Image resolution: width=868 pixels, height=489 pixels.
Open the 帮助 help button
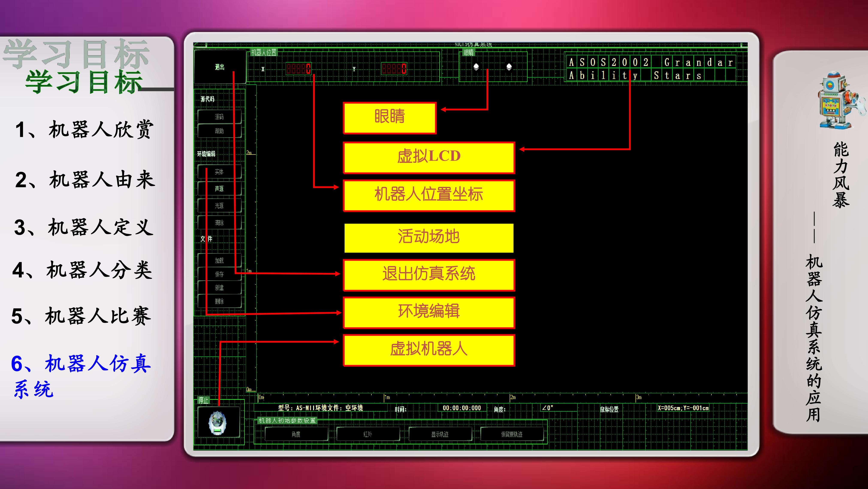pyautogui.click(x=219, y=131)
